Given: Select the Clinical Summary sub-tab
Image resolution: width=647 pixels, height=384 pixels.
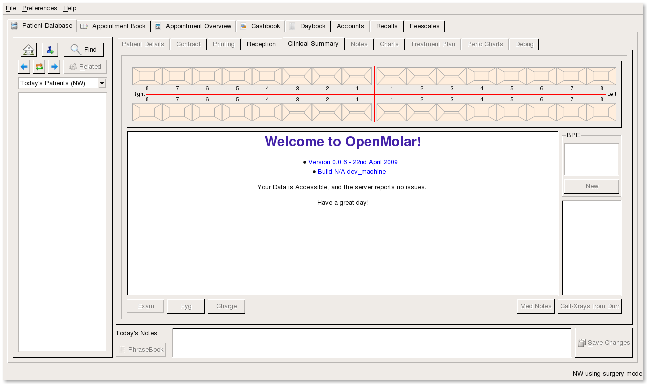Looking at the screenshot, I should [x=313, y=44].
